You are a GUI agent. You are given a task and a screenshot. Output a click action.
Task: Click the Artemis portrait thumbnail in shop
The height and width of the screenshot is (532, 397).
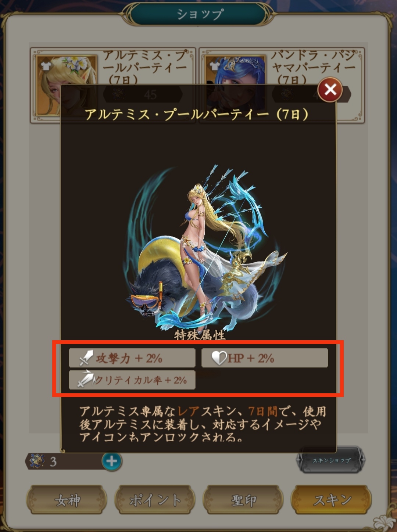(x=67, y=85)
